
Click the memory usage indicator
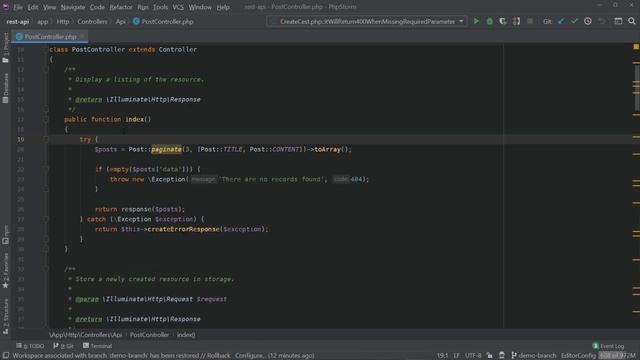[617, 356]
